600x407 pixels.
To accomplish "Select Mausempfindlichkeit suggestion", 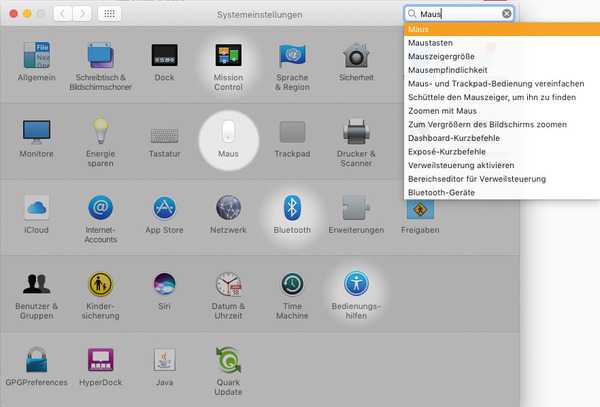I will (x=502, y=70).
